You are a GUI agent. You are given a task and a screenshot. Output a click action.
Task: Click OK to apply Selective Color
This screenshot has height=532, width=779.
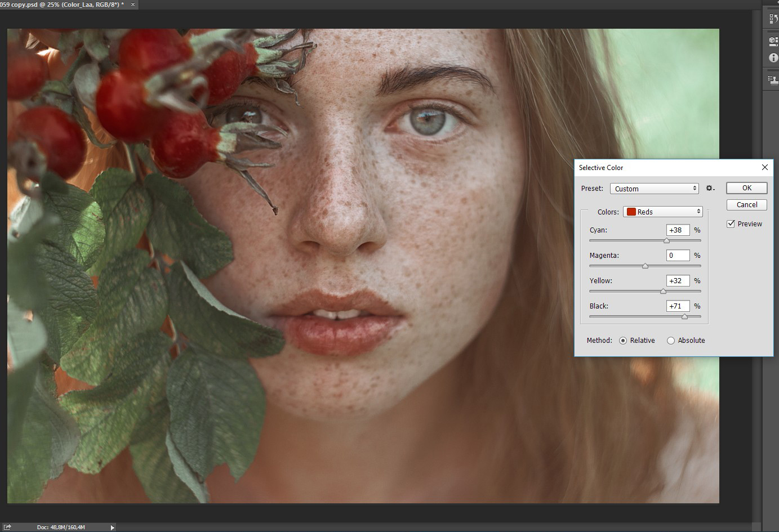[x=747, y=188]
